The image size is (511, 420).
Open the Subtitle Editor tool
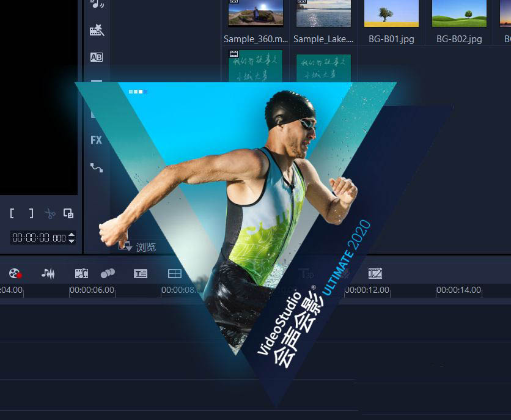point(141,273)
